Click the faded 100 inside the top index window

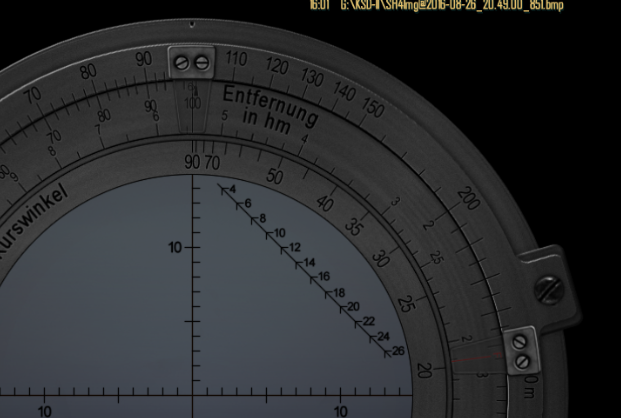192,103
